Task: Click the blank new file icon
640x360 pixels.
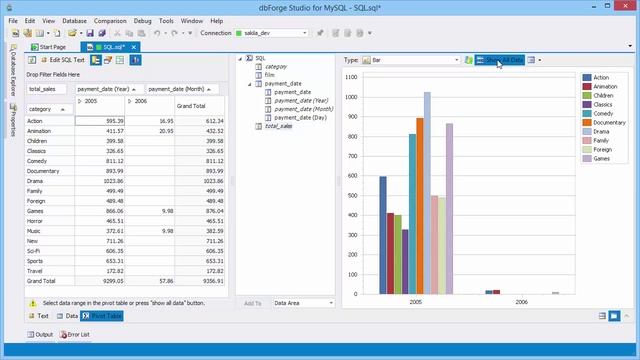Action: pos(57,33)
